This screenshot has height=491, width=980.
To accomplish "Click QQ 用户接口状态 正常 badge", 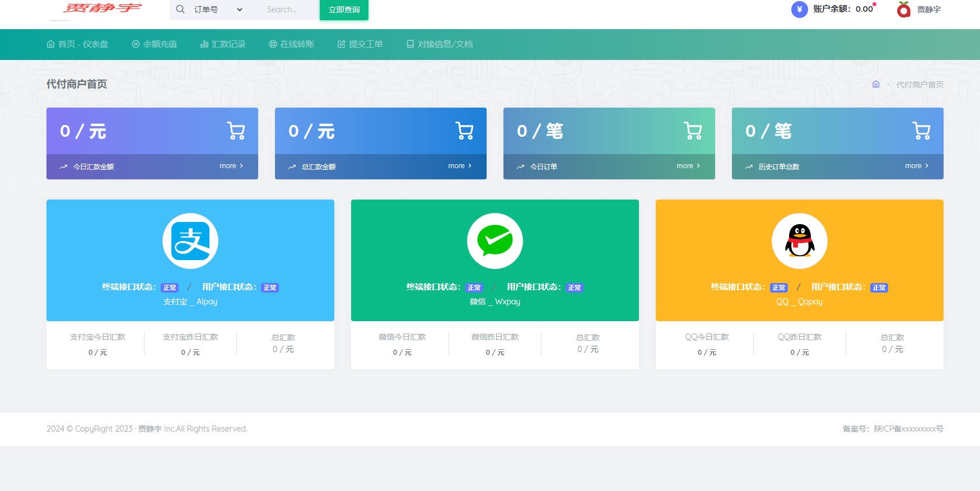I will point(879,288).
